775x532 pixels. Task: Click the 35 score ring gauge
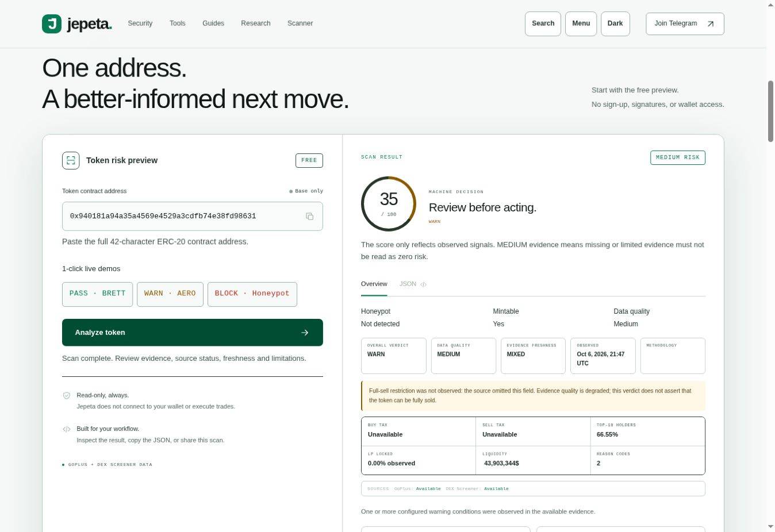[x=389, y=203]
